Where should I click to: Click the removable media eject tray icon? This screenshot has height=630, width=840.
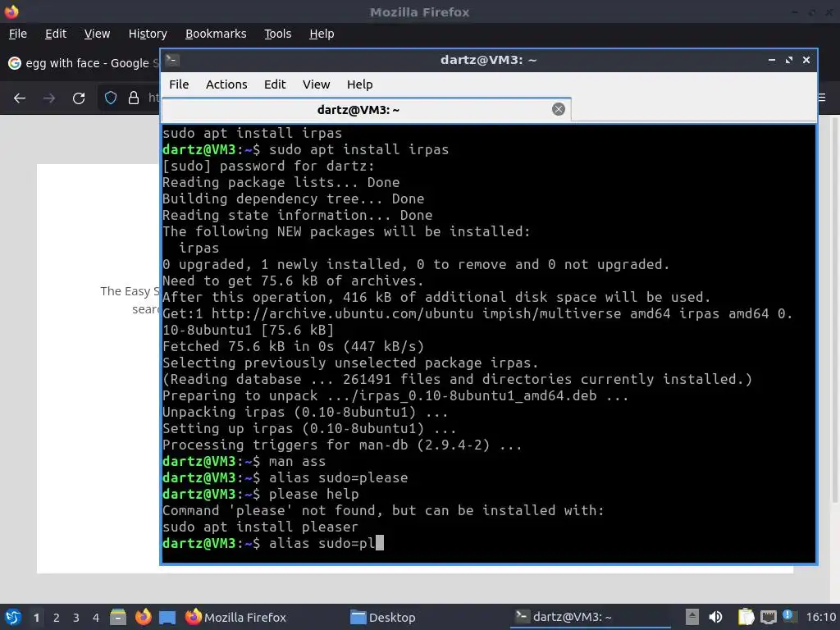(x=692, y=617)
